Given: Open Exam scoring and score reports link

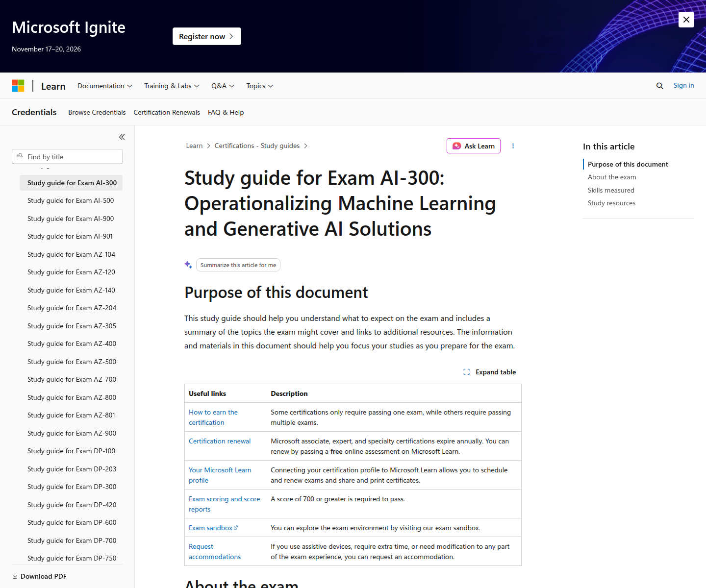Looking at the screenshot, I should (225, 504).
